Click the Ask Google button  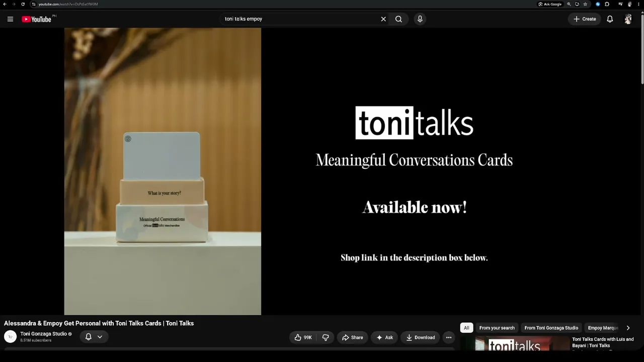pos(550,4)
